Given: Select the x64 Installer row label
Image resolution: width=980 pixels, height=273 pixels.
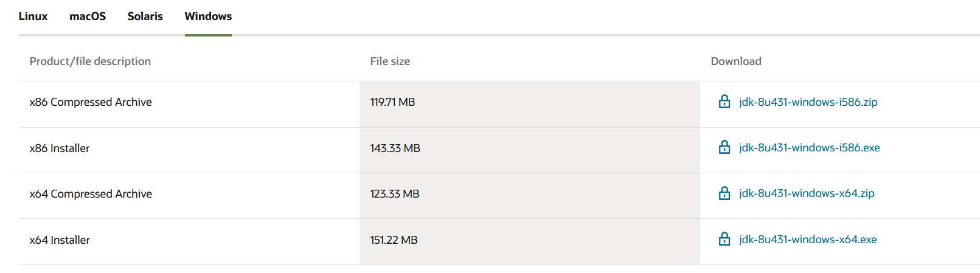Looking at the screenshot, I should (60, 240).
